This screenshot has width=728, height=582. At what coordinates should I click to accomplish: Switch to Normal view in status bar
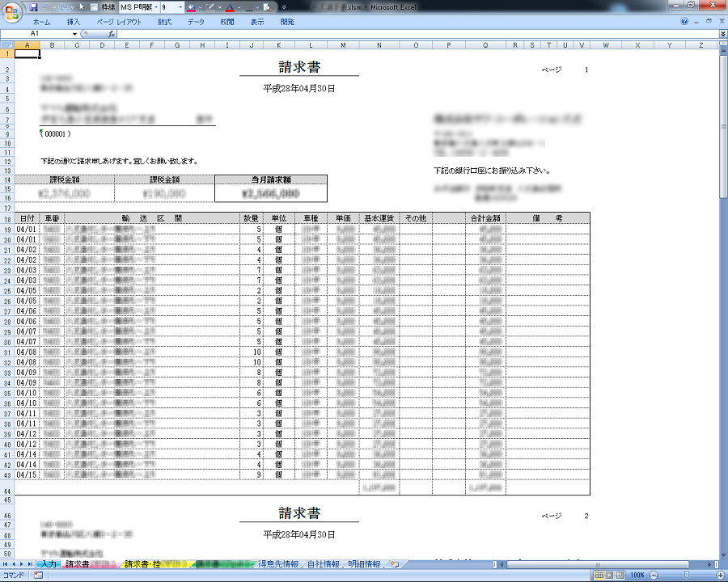point(599,576)
